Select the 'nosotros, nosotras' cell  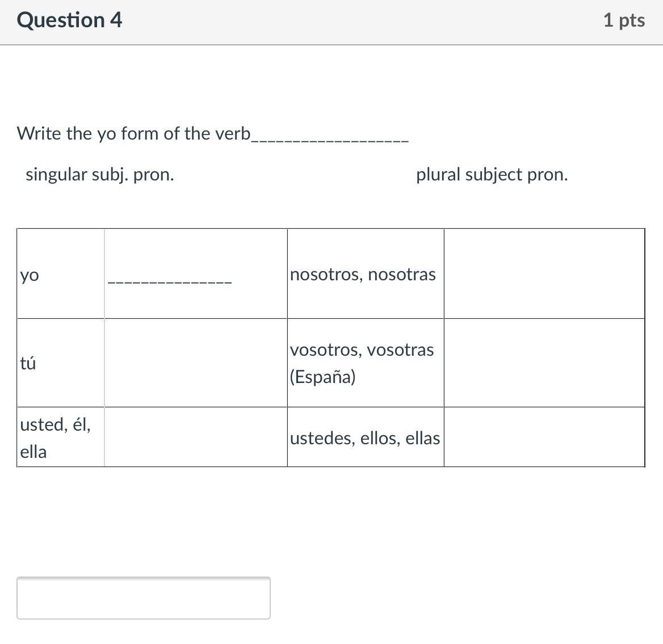363,275
